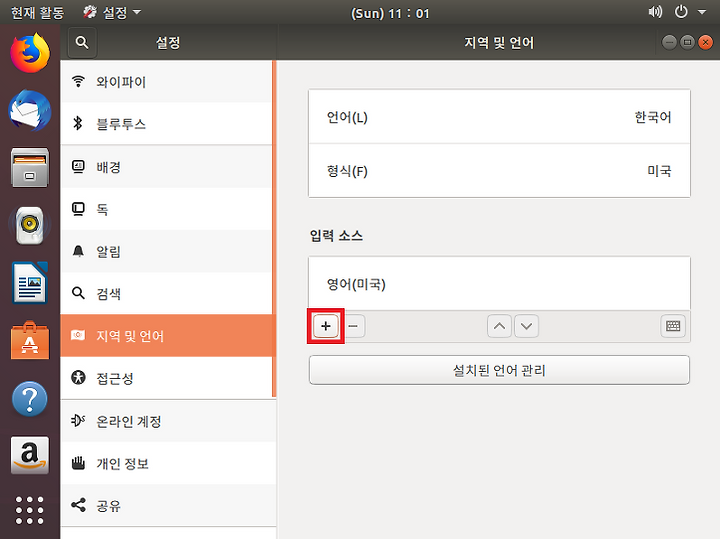720x539 pixels.
Task: Open the system menu arrow in top bar
Action: pyautogui.click(x=702, y=12)
